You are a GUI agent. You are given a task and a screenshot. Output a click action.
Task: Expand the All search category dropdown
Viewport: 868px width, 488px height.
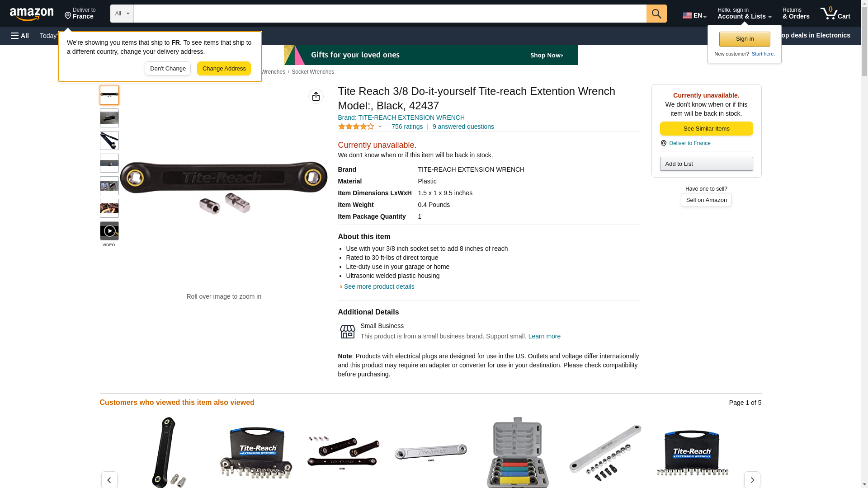point(122,14)
